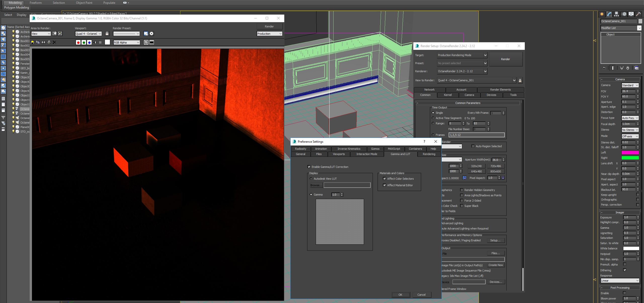Toggle the red channel button

click(x=78, y=43)
